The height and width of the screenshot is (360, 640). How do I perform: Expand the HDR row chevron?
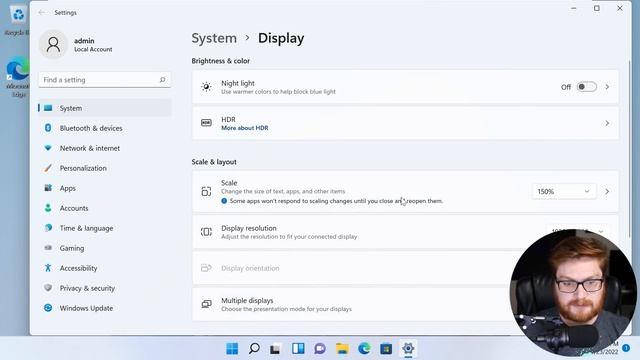[607, 123]
